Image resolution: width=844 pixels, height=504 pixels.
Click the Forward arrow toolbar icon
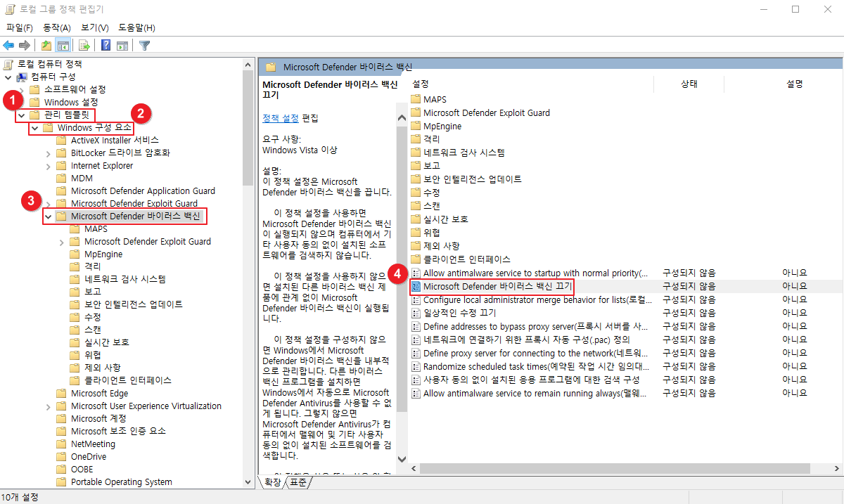[x=24, y=45]
